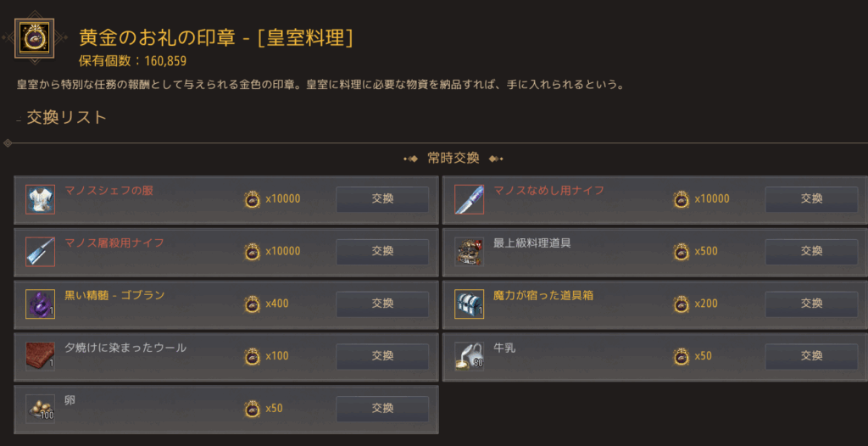Exchange seals for マノスシェフの服
868x446 pixels.
click(x=382, y=199)
